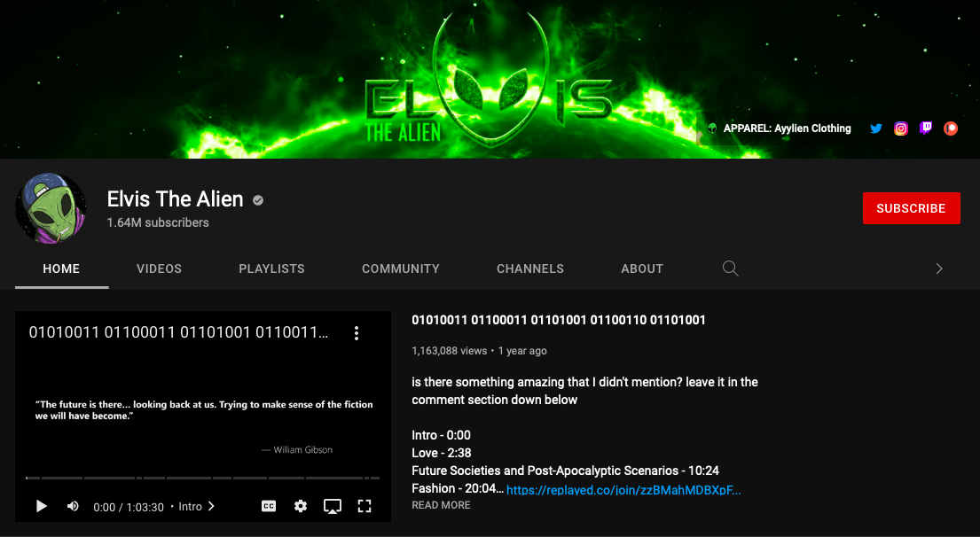Subscribe to Elvis The Alien

pos(911,208)
